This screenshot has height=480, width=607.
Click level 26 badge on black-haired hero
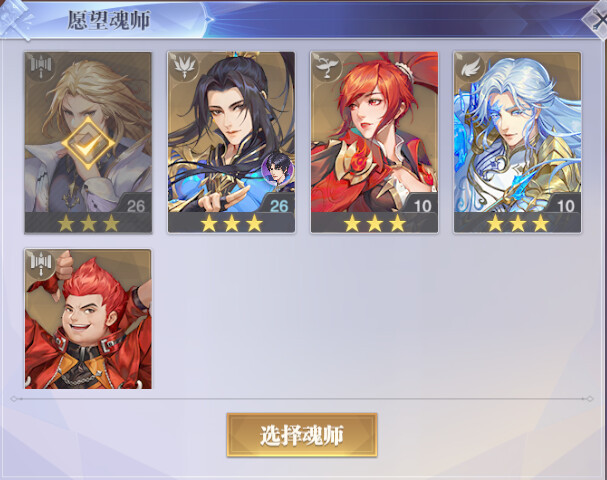pyautogui.click(x=279, y=206)
